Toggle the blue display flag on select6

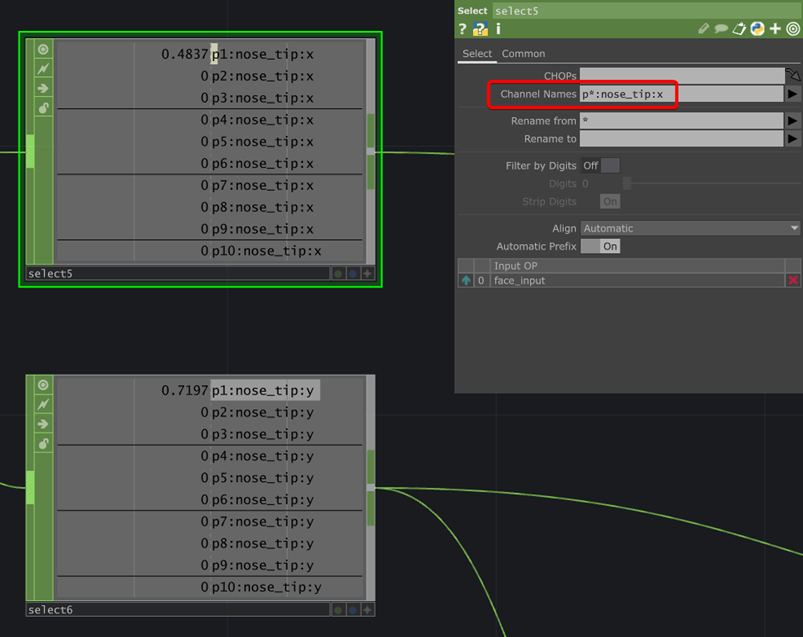(353, 609)
